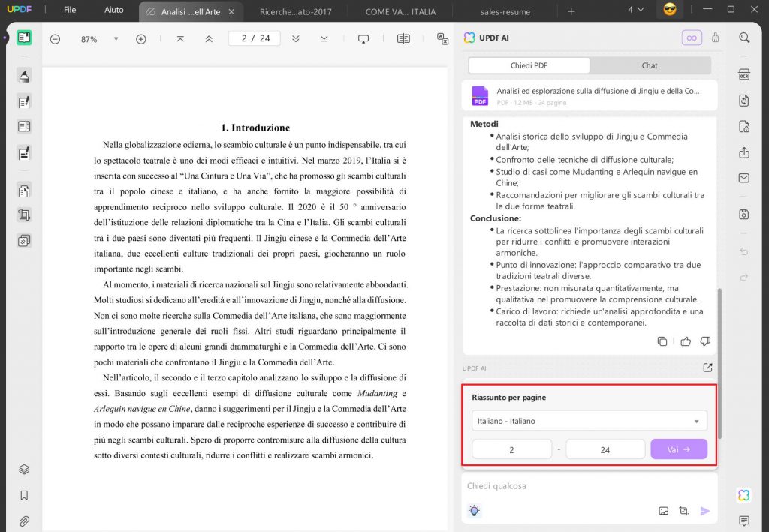Run OCR text recognition
This screenshot has height=532, width=769.
coord(744,74)
